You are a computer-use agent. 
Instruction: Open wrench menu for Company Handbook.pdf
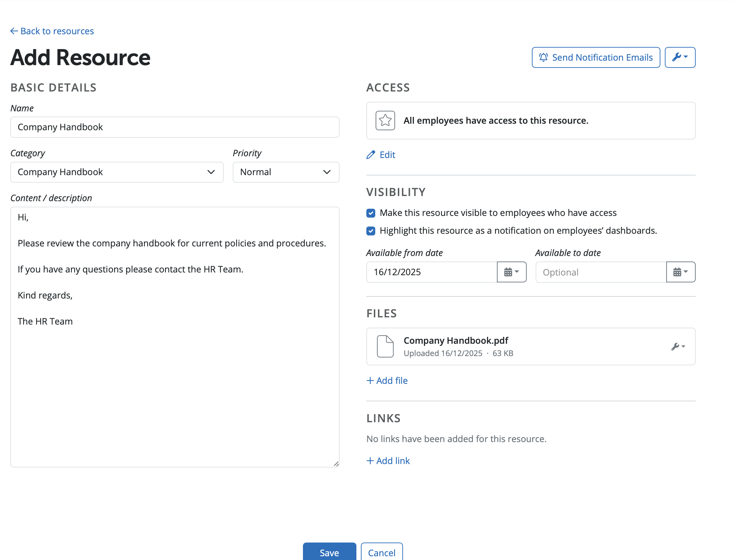[678, 346]
